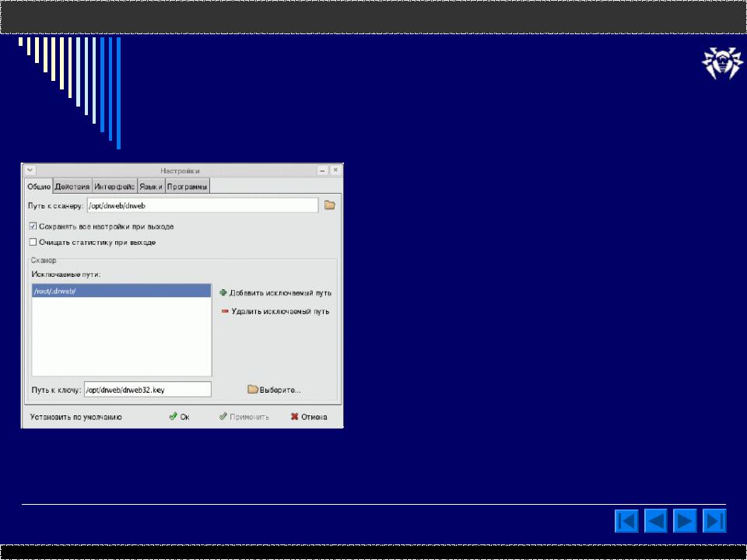
Task: Enable Очищать статистику при выходе checkbox
Action: tap(33, 242)
